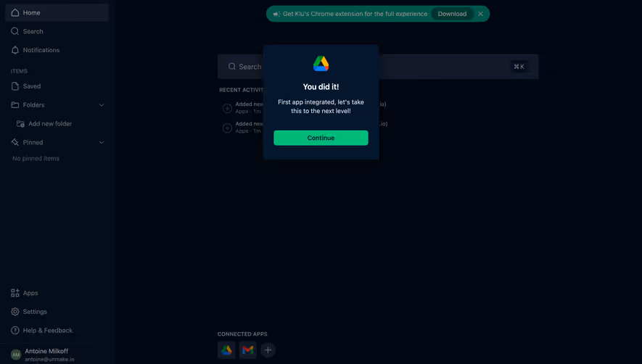Dismiss the Chrome extension banner
The image size is (642, 364).
pos(481,14)
